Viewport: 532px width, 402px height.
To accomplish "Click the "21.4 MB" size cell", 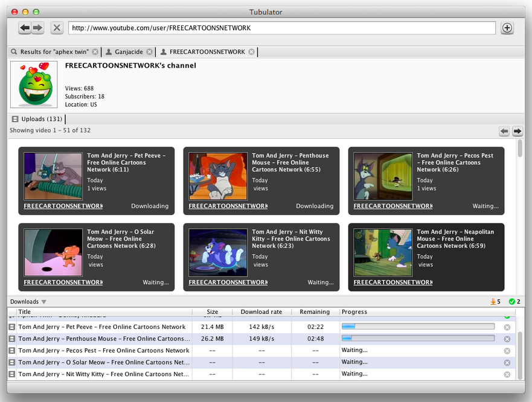I will 213,327.
